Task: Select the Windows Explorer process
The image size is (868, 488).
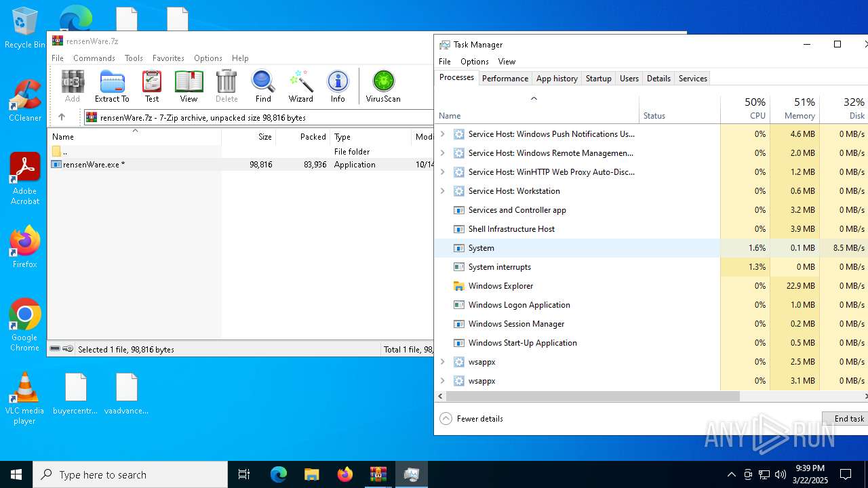Action: 651,286
